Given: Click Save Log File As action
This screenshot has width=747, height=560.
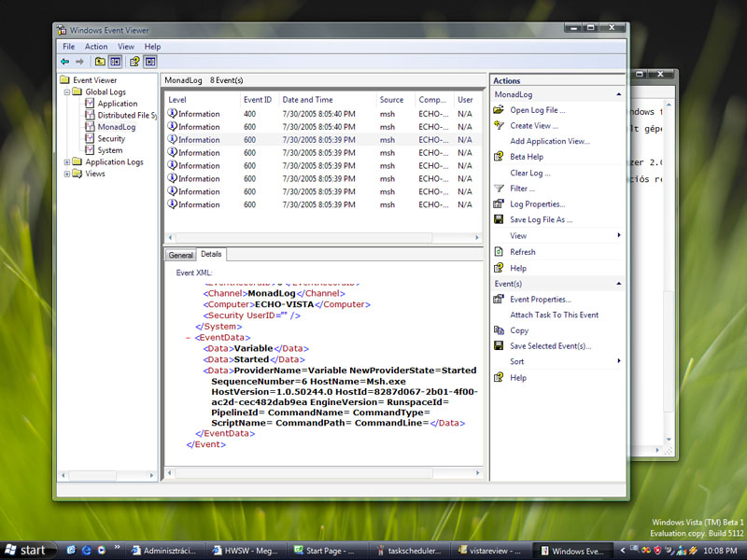Looking at the screenshot, I should [541, 220].
